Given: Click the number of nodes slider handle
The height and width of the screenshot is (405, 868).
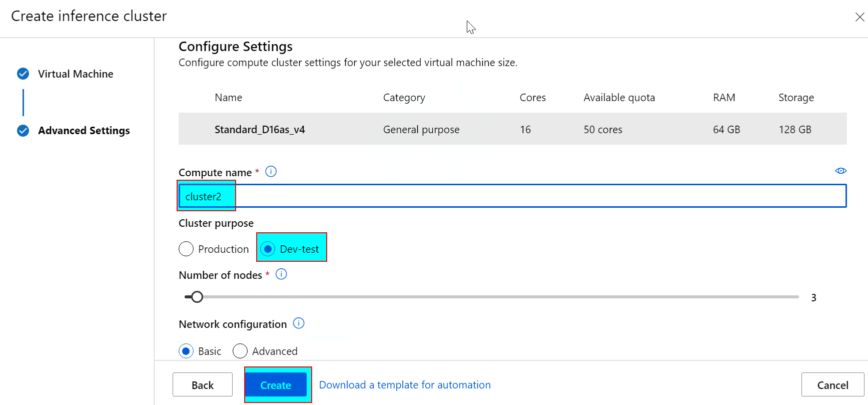Looking at the screenshot, I should [197, 297].
